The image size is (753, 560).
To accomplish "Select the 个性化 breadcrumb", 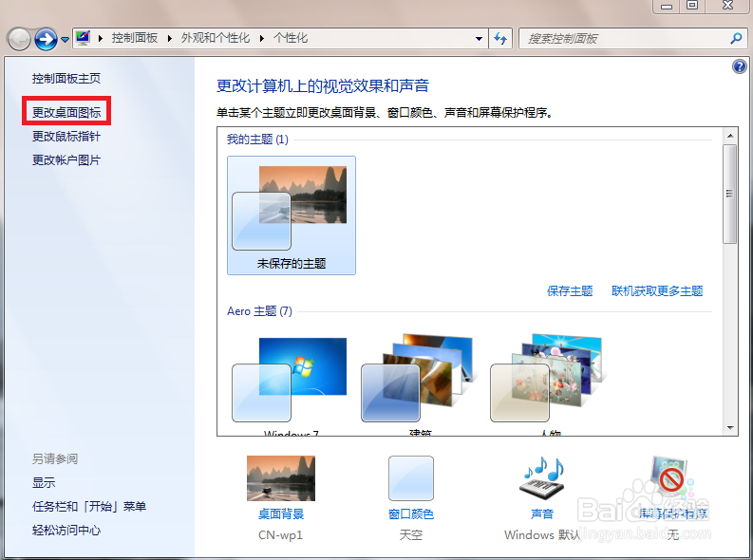I will pos(291,38).
